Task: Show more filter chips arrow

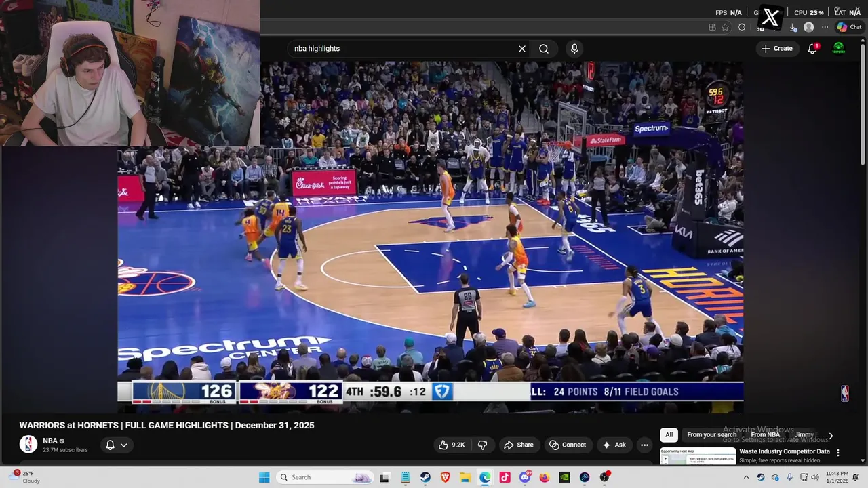Action: click(x=831, y=436)
